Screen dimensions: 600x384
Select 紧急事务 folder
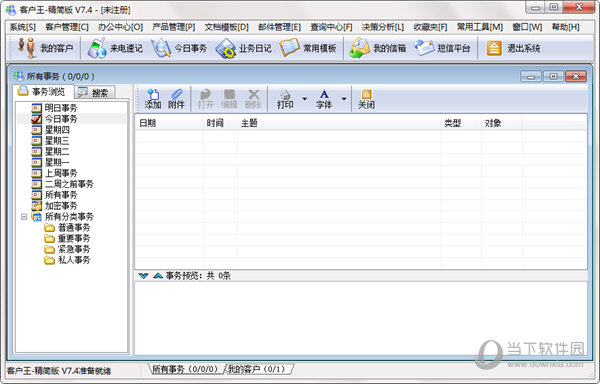pyautogui.click(x=73, y=249)
